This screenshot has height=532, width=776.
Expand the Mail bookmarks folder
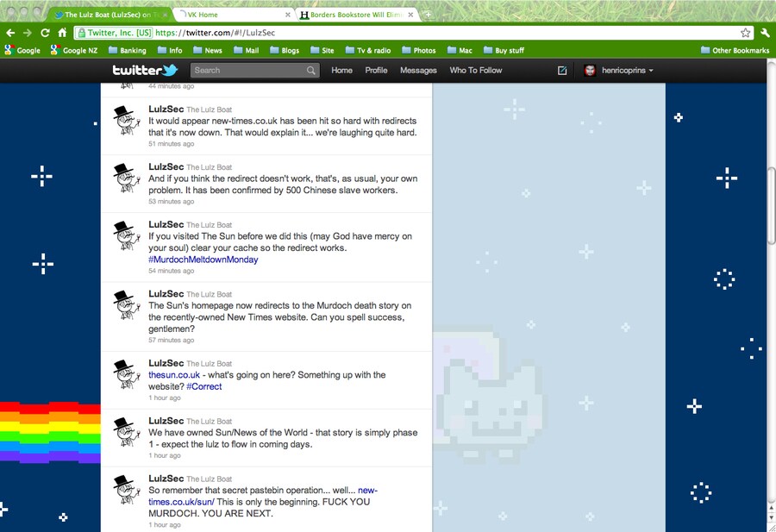pyautogui.click(x=247, y=50)
